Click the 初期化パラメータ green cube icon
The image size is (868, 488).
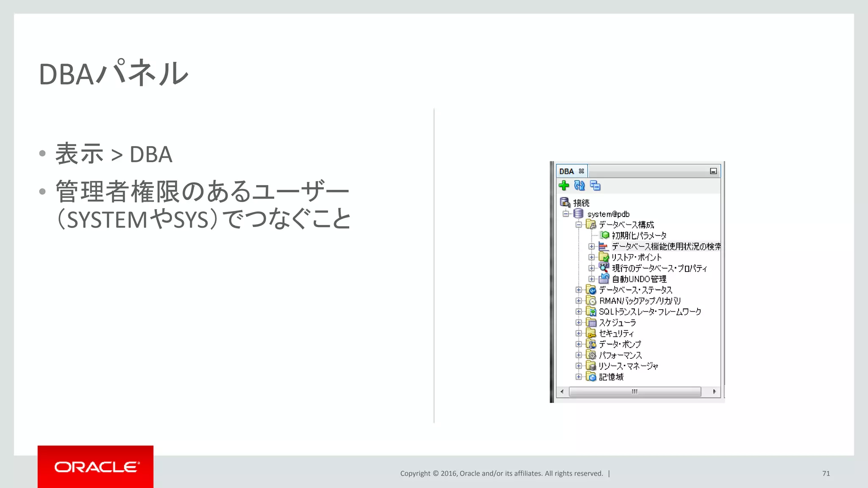pyautogui.click(x=605, y=235)
